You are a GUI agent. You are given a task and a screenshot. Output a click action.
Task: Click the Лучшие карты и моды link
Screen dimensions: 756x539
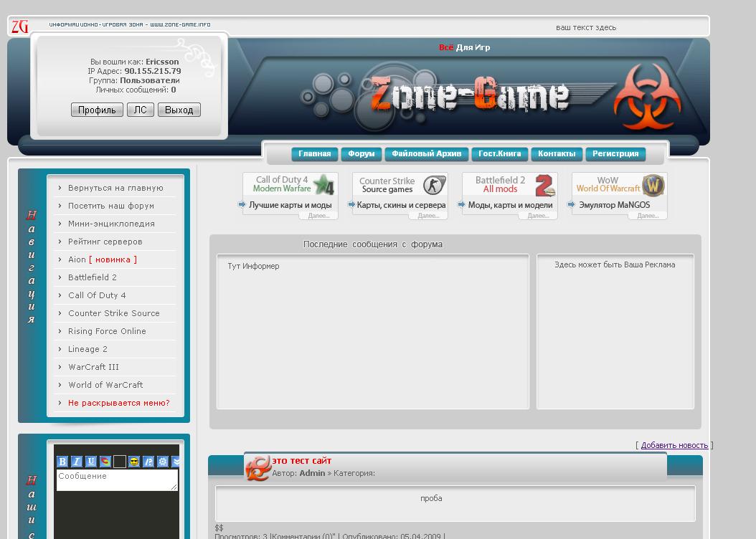[290, 205]
